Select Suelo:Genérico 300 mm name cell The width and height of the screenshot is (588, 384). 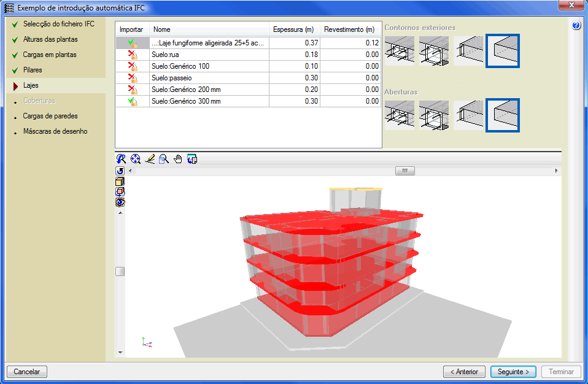tap(209, 101)
